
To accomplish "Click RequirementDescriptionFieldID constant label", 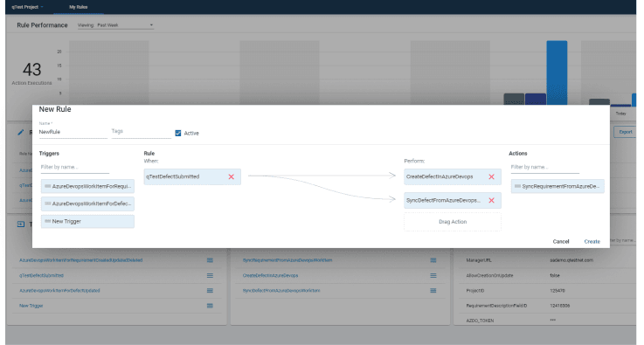I will pyautogui.click(x=496, y=306).
